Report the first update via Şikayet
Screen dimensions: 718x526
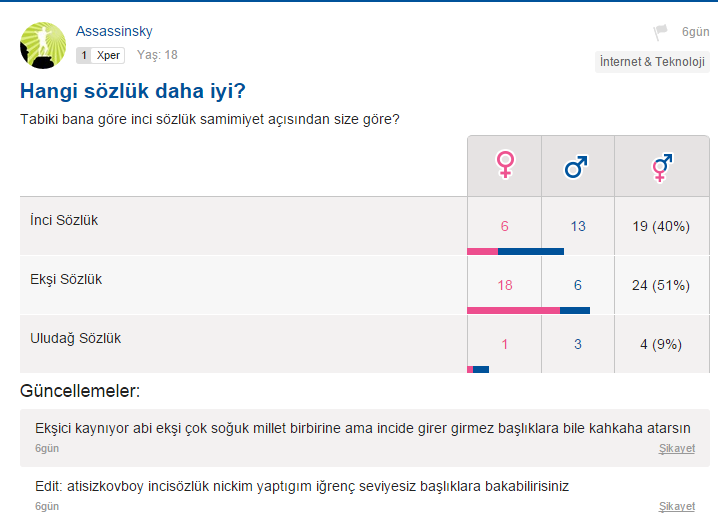(x=677, y=449)
